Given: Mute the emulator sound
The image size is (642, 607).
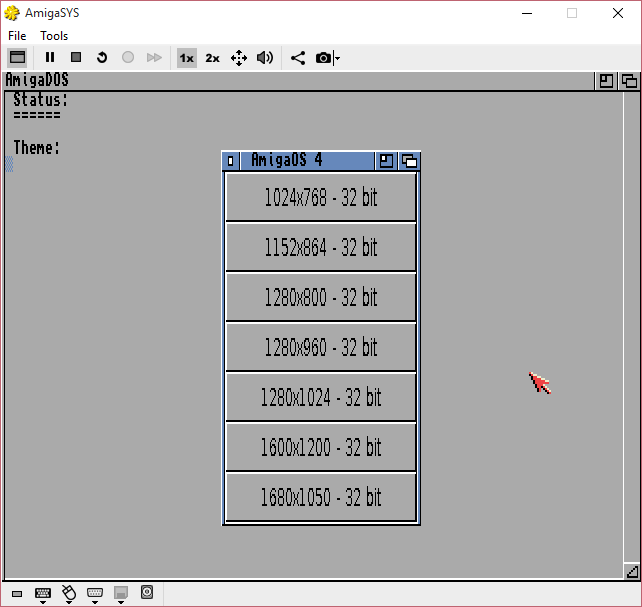Looking at the screenshot, I should click(265, 58).
